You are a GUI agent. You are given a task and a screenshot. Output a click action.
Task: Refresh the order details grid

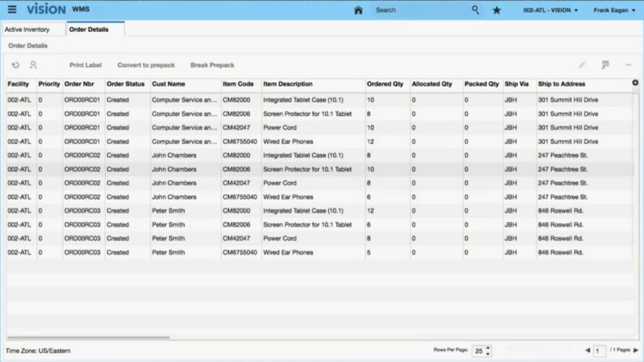tap(16, 65)
